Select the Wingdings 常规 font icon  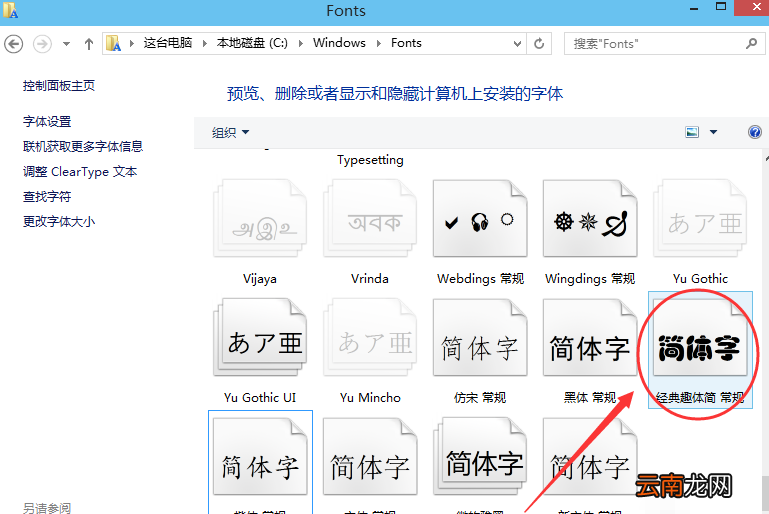pyautogui.click(x=590, y=218)
